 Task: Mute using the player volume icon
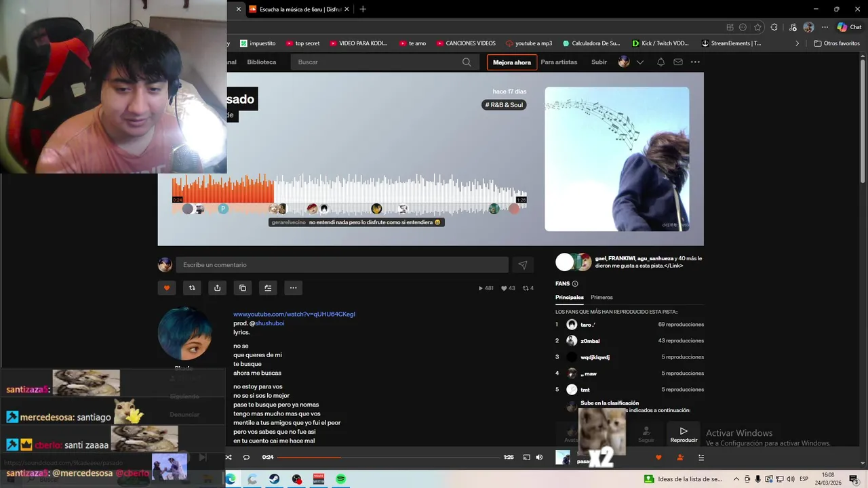click(539, 457)
